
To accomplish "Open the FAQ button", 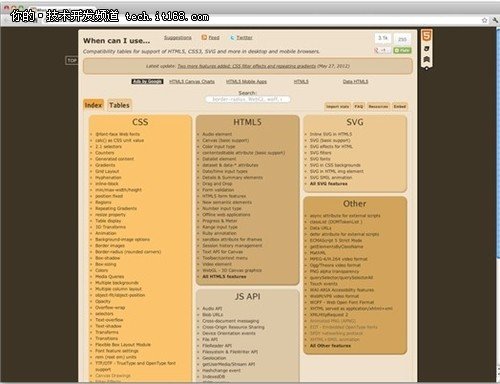I will (359, 106).
